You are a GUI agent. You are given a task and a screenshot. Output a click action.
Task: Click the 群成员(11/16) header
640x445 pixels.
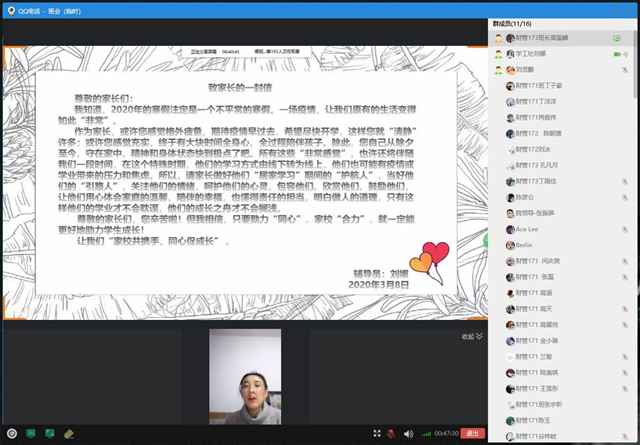(515, 22)
